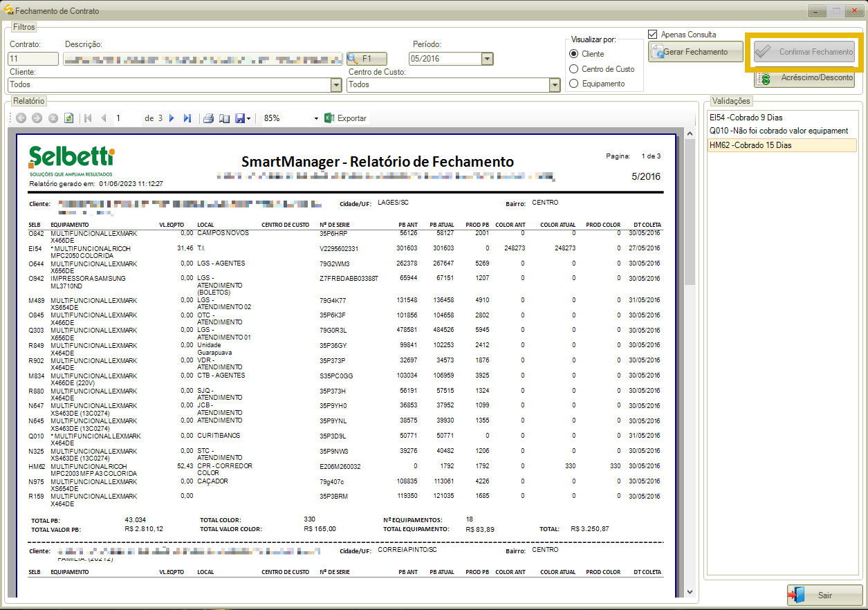Export report to Excel
Screen dimensions: 868x610
tap(346, 118)
